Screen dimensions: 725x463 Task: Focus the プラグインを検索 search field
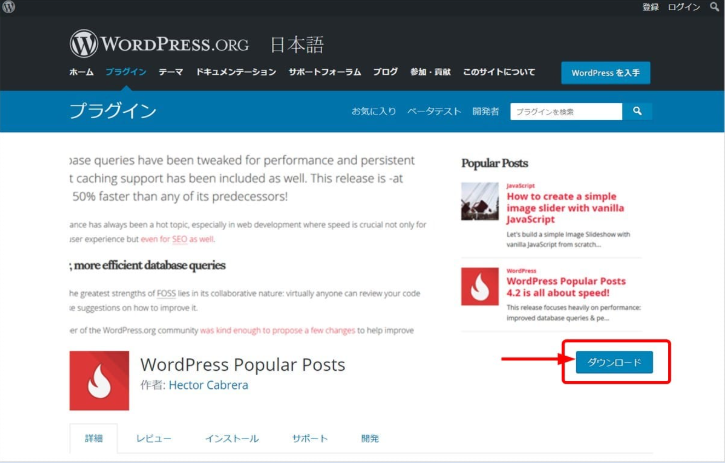pyautogui.click(x=566, y=111)
